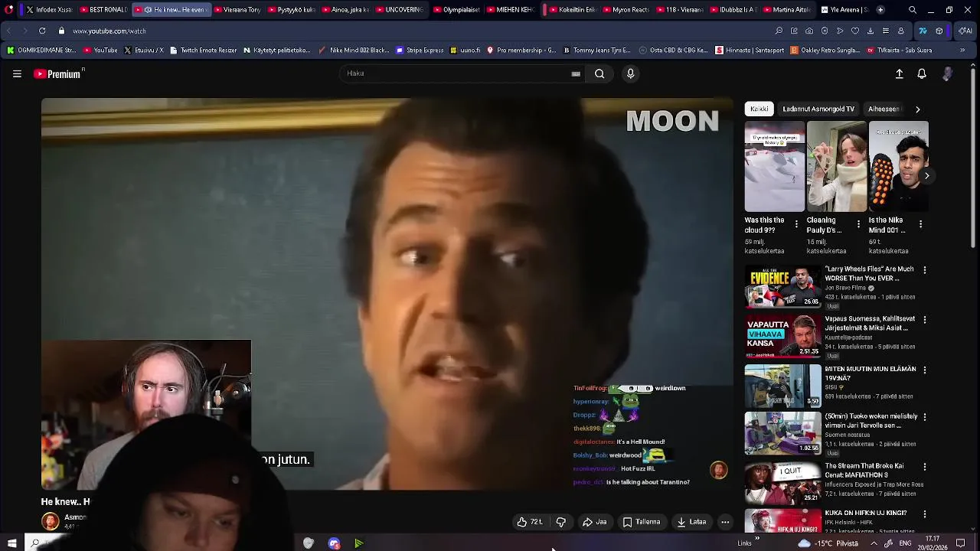Screen dimensions: 980x551
Task: Take snapshot with camera icon in address bar
Action: pyautogui.click(x=808, y=31)
